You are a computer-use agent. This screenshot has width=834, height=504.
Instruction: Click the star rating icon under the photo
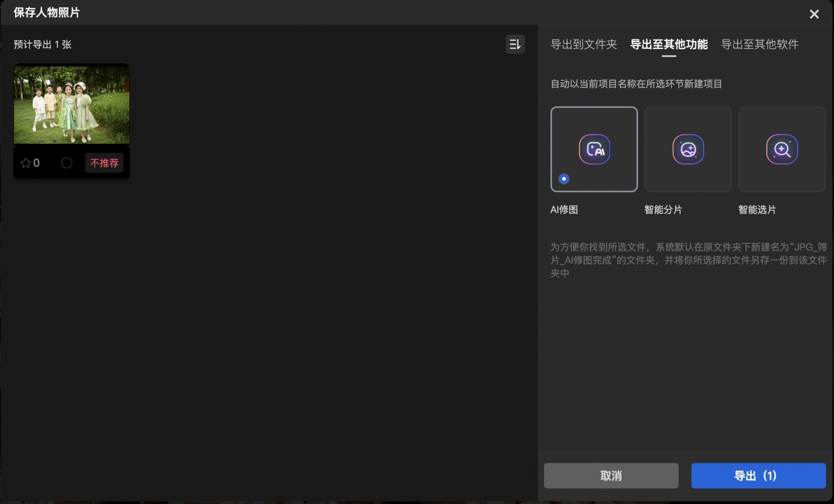(26, 163)
